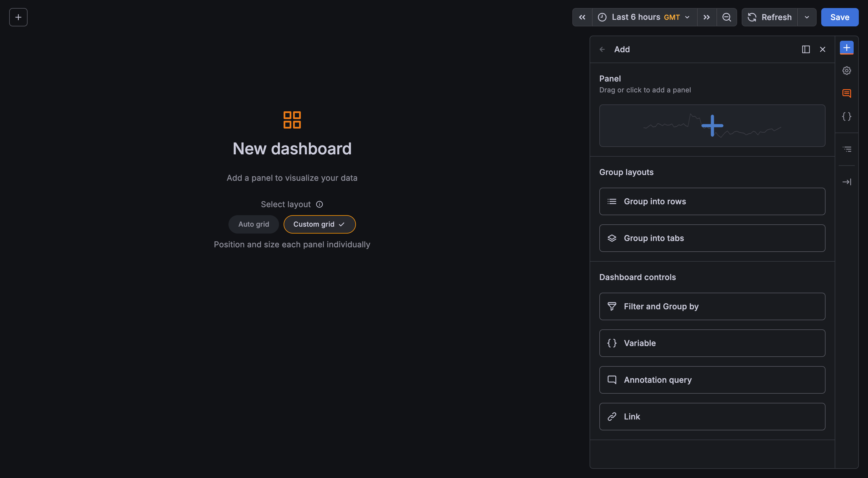Open the outline list sidebar icon
Image resolution: width=868 pixels, height=478 pixels.
(x=846, y=149)
